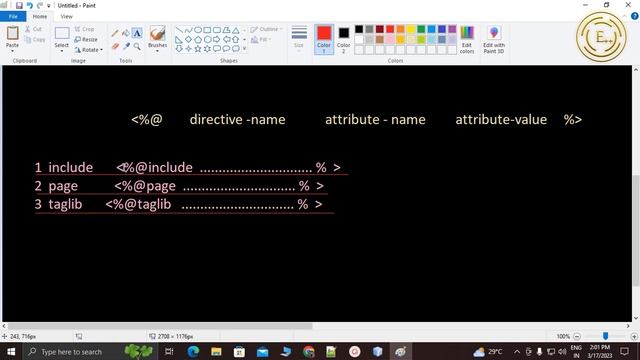This screenshot has width=640, height=360.
Task: Select the Magnifier tool
Action: coord(137,46)
